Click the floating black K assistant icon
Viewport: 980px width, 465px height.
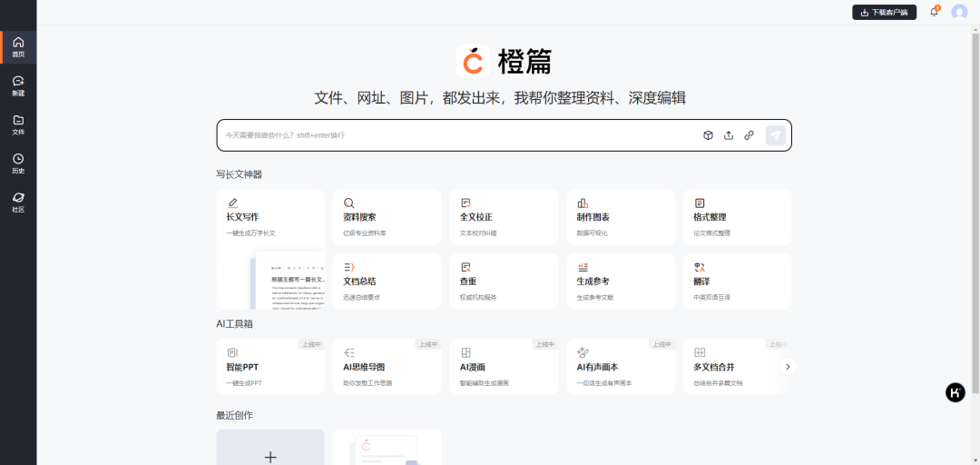(955, 392)
